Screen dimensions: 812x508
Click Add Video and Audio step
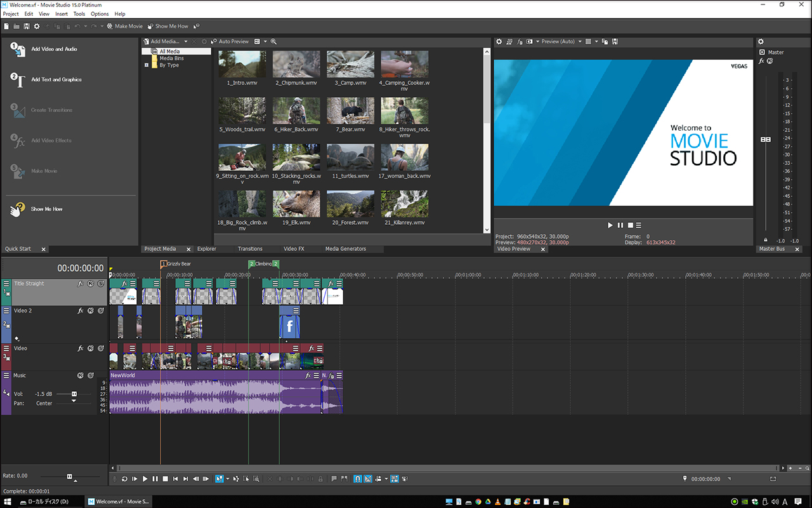coord(44,50)
